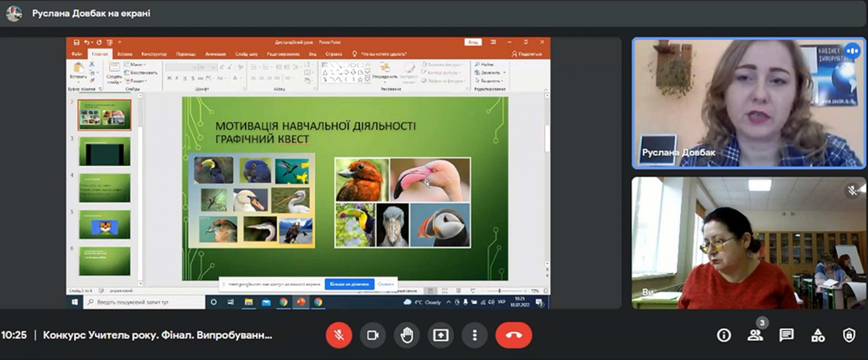Open the meeting details info icon

724,336
